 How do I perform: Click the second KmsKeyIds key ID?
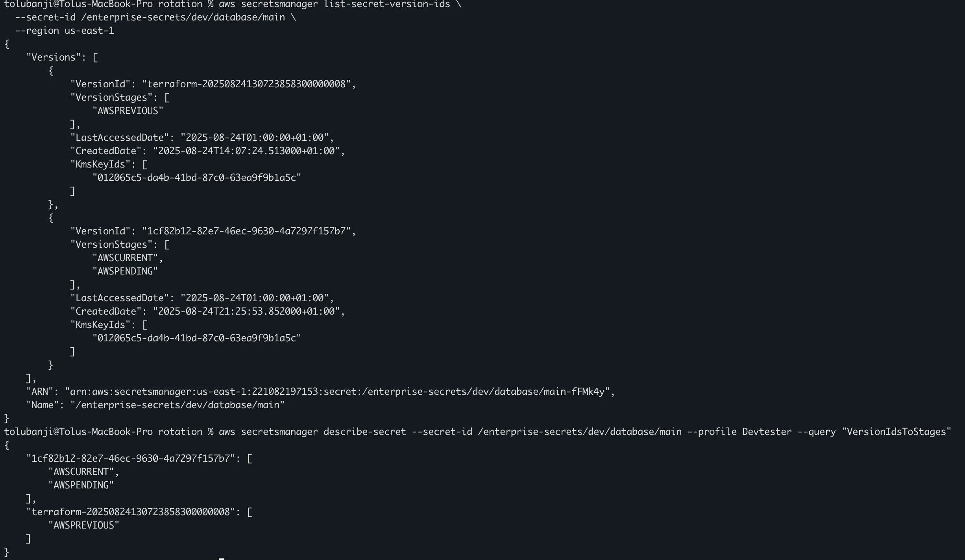(x=197, y=338)
